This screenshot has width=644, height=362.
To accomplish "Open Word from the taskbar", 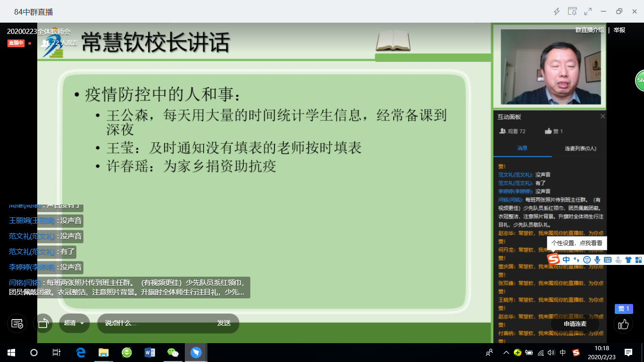I will click(150, 352).
